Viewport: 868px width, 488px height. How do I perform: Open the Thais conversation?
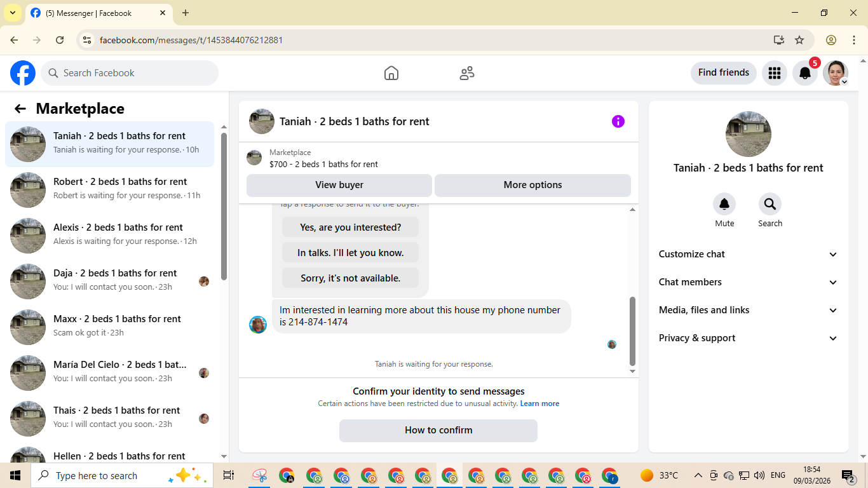click(x=109, y=419)
